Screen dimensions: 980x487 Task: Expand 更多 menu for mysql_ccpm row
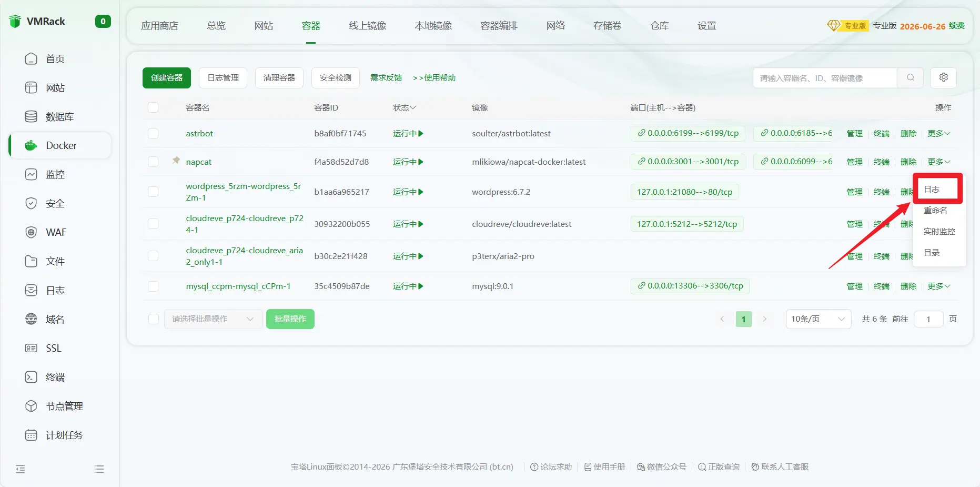pyautogui.click(x=938, y=286)
